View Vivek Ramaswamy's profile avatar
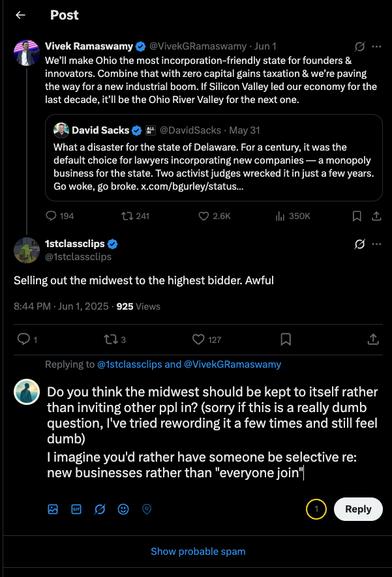The height and width of the screenshot is (577, 392). pos(27,53)
